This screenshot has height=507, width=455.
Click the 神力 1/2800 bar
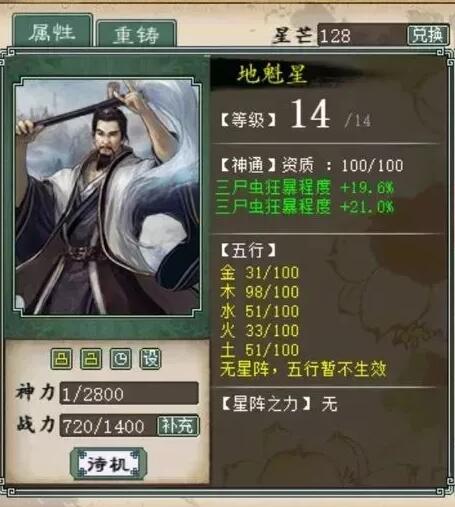[x=129, y=393]
